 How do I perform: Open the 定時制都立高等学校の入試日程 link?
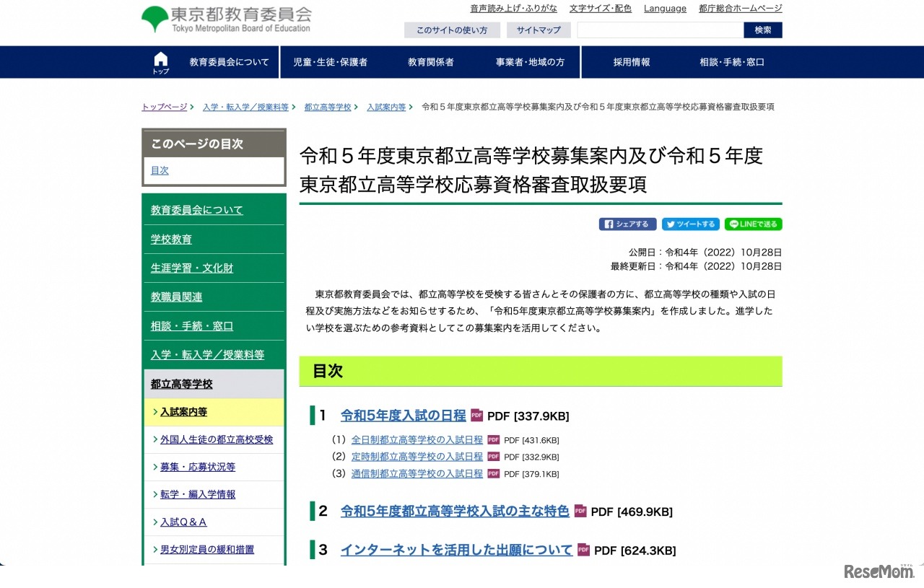(417, 457)
